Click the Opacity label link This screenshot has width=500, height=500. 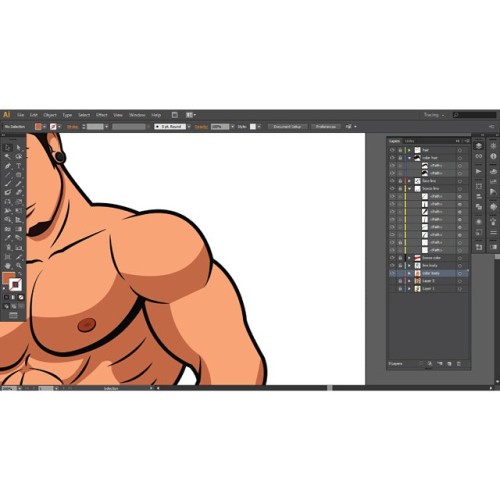[201, 127]
